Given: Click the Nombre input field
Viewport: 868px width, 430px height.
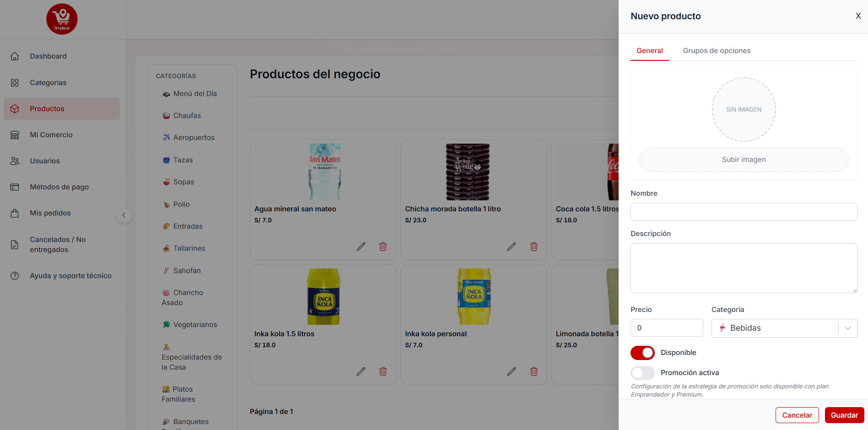Looking at the screenshot, I should 744,212.
